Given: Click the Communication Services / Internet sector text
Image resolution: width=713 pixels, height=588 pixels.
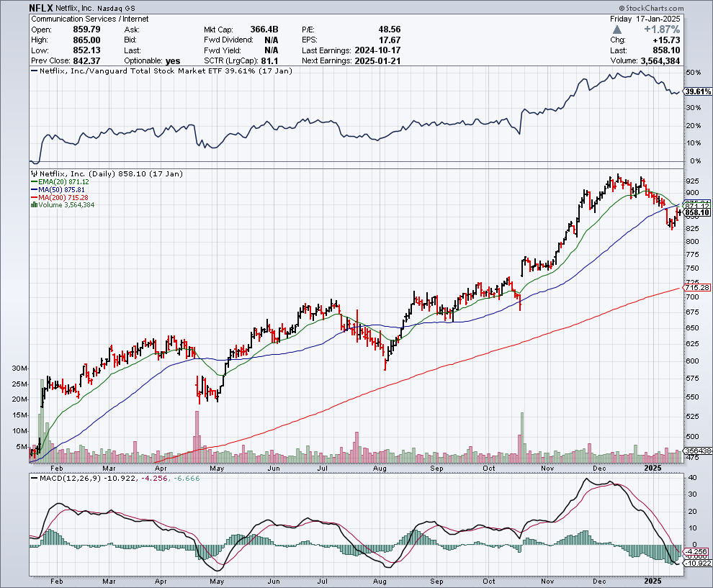Looking at the screenshot, I should [x=89, y=19].
